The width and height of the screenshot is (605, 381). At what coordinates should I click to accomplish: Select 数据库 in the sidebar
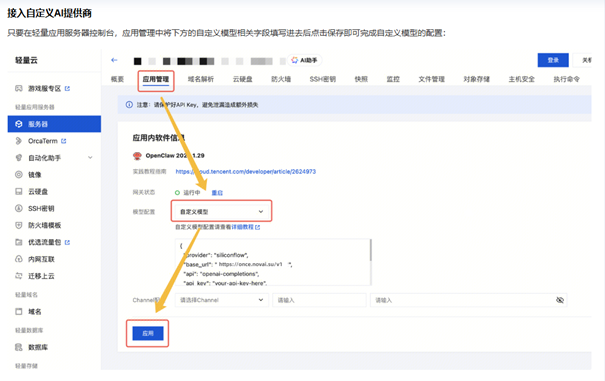(38, 347)
